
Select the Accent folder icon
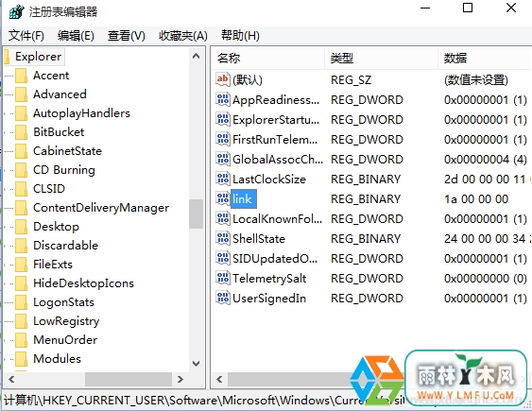tap(21, 76)
